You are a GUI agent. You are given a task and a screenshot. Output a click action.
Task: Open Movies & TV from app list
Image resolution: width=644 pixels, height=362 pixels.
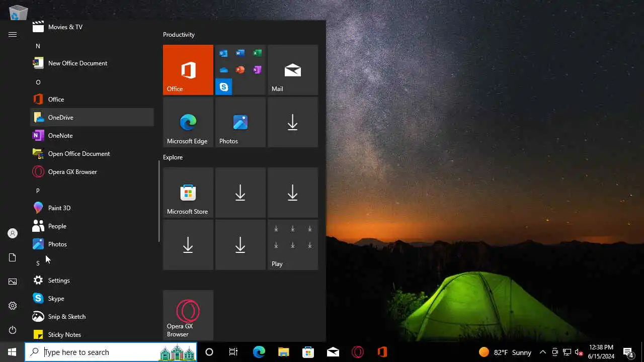coord(92,27)
